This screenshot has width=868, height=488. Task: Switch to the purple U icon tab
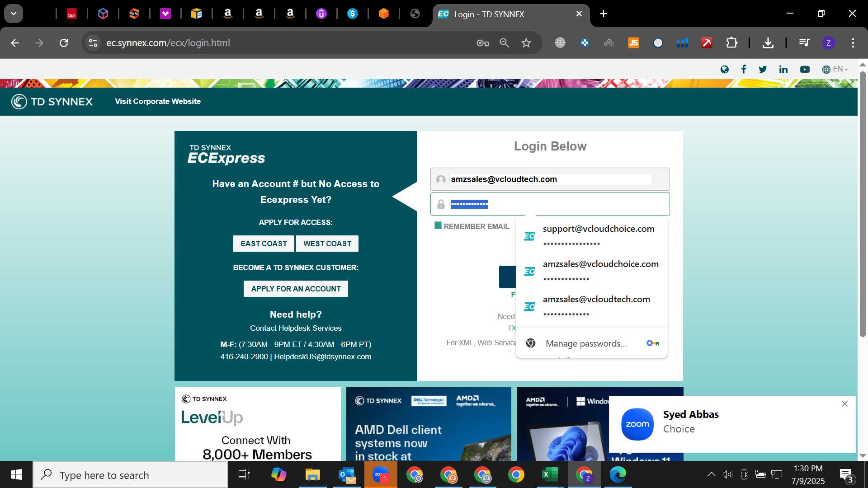tap(321, 14)
